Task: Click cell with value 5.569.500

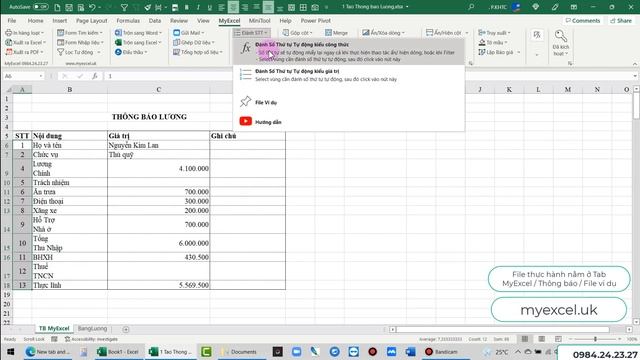Action: click(158, 285)
